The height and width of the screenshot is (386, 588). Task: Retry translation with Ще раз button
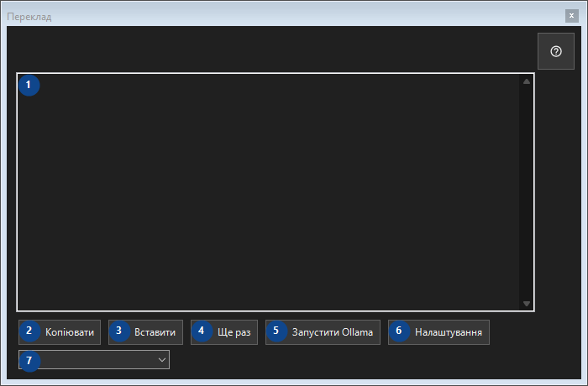(224, 332)
